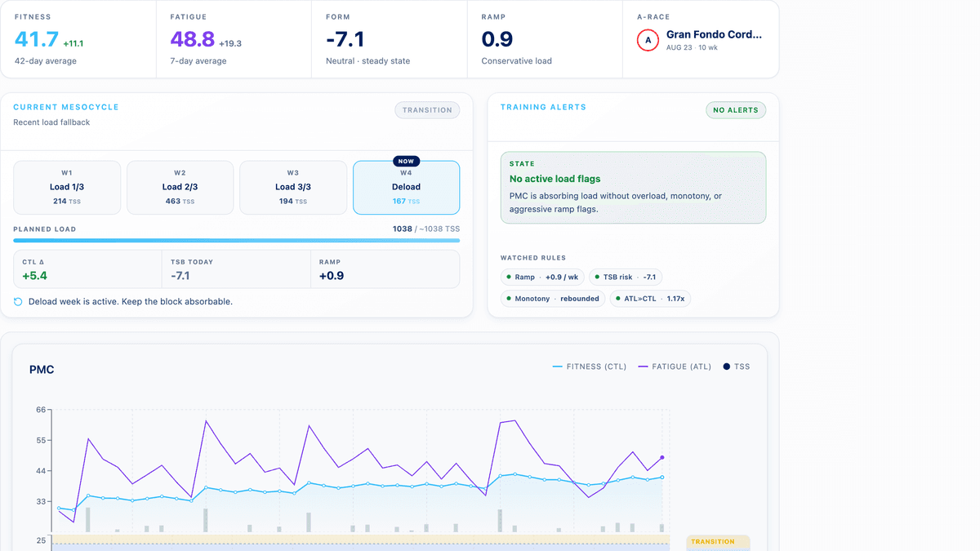Click the ATL»CTL 1.17x rule chip
Image resolution: width=980 pixels, height=551 pixels.
pyautogui.click(x=650, y=299)
